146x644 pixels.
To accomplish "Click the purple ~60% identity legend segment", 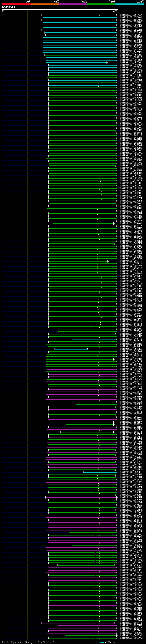I will (x=73, y=4).
